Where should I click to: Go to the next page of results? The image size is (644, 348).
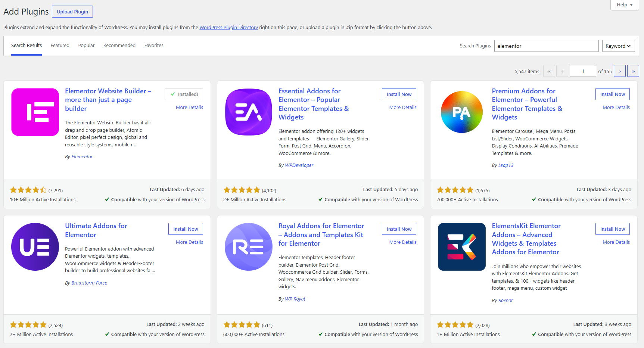pyautogui.click(x=620, y=71)
